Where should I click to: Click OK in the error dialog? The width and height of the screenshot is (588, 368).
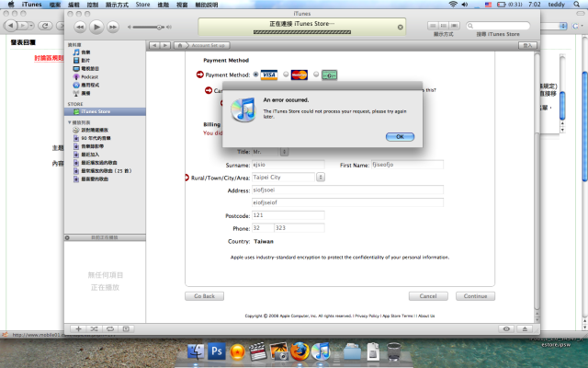coord(400,137)
